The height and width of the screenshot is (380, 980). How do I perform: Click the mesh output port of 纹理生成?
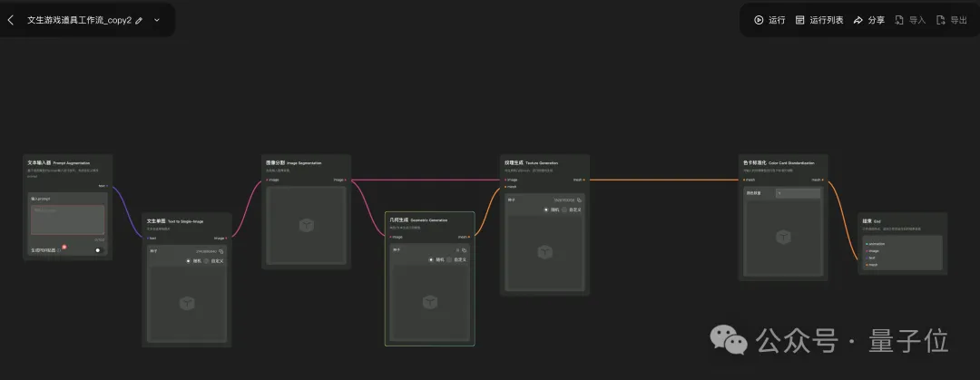click(x=584, y=180)
